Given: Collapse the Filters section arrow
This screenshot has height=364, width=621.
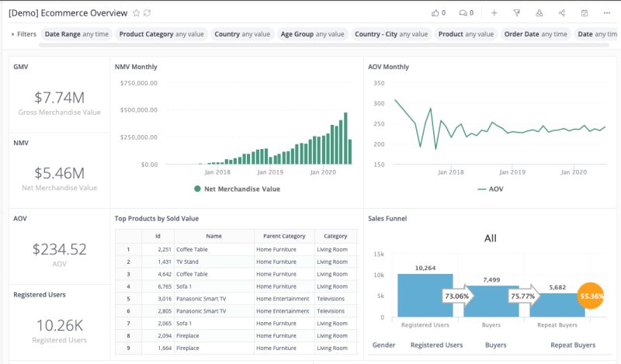Looking at the screenshot, I should 12,34.
